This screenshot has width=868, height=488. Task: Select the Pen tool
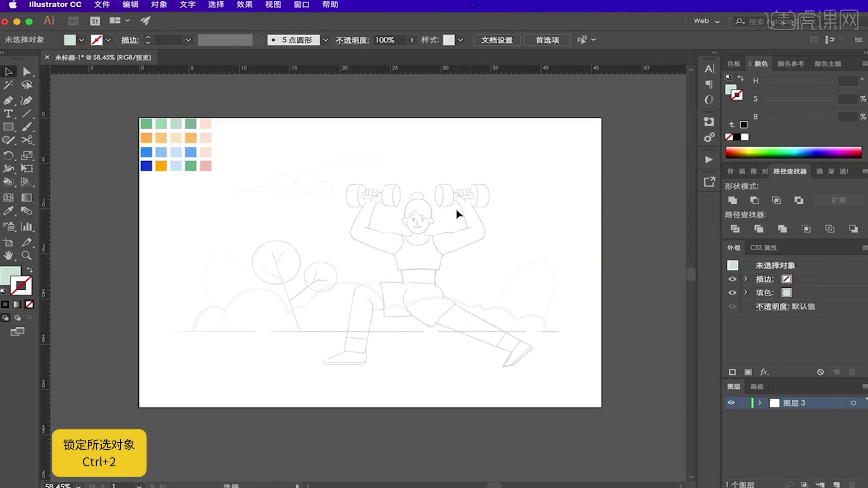(8, 100)
